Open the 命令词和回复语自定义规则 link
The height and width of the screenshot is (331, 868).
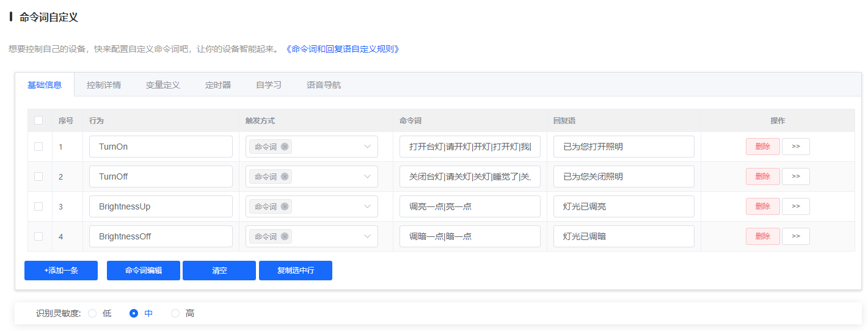tap(342, 49)
